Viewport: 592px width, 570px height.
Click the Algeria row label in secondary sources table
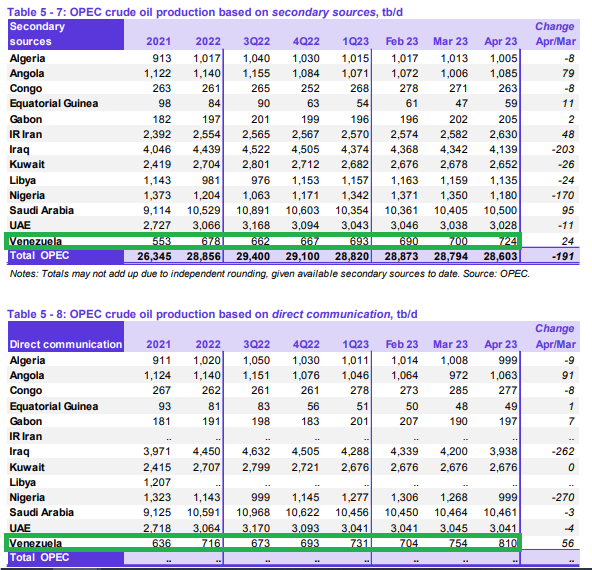click(x=27, y=59)
